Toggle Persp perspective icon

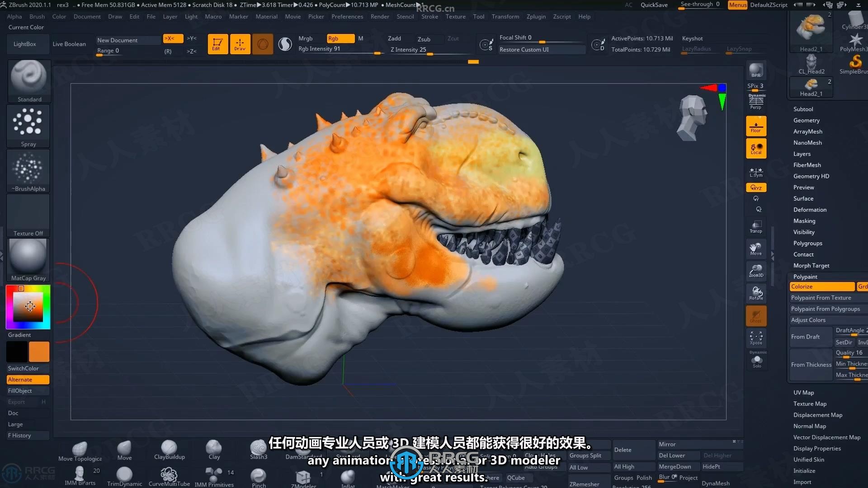(x=756, y=102)
